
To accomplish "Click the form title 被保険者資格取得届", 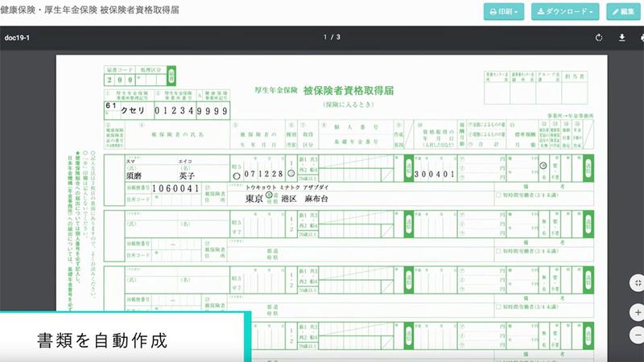I will pos(349,90).
